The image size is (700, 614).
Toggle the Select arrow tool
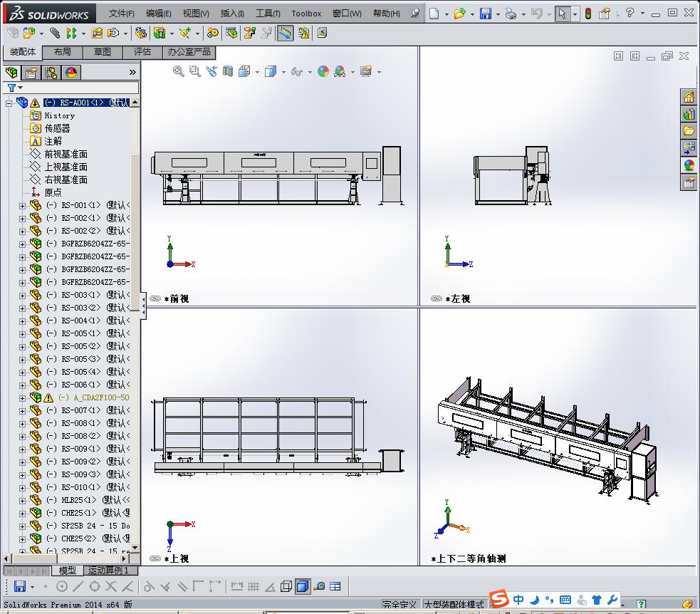click(x=562, y=14)
